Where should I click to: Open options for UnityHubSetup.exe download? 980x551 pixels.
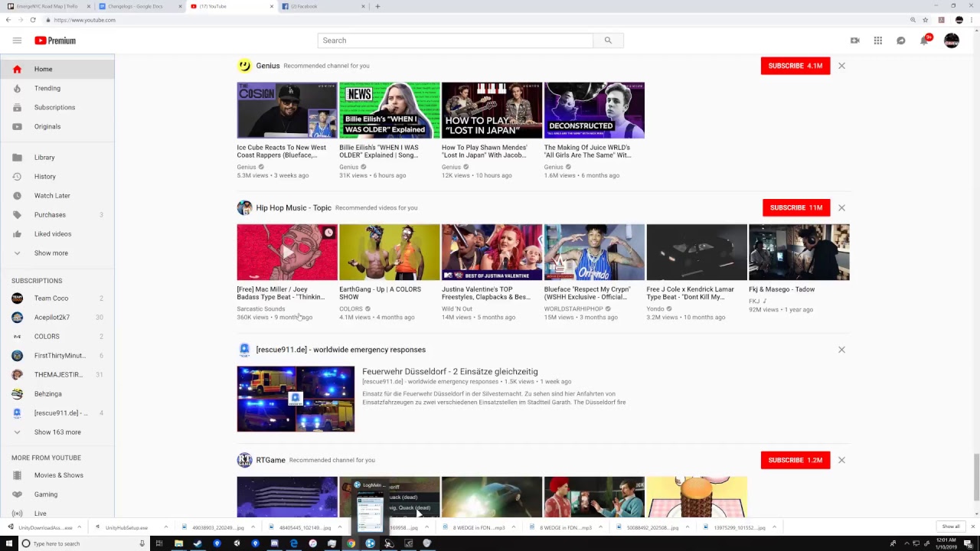[x=165, y=527]
